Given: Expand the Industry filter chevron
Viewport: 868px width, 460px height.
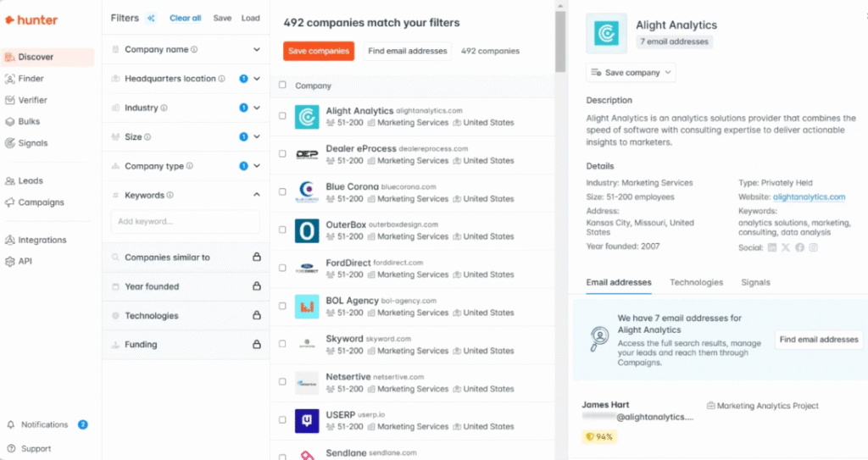Looking at the screenshot, I should 257,108.
